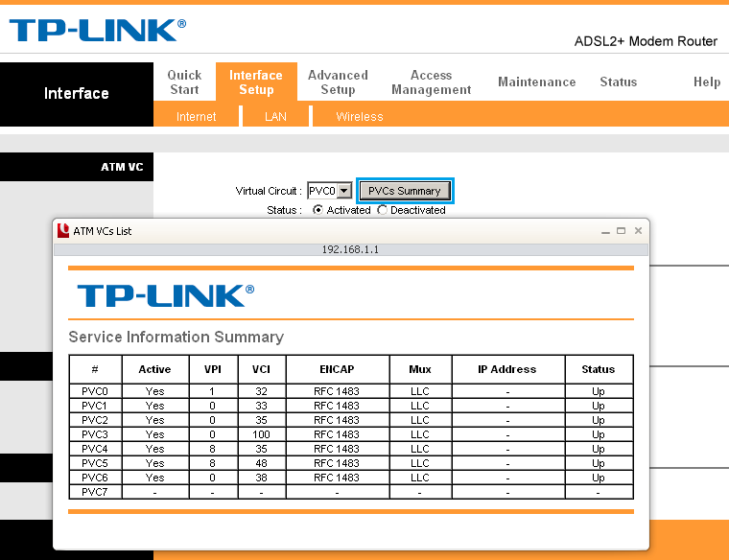Click the Status column header in table
729x560 pixels.
click(599, 369)
